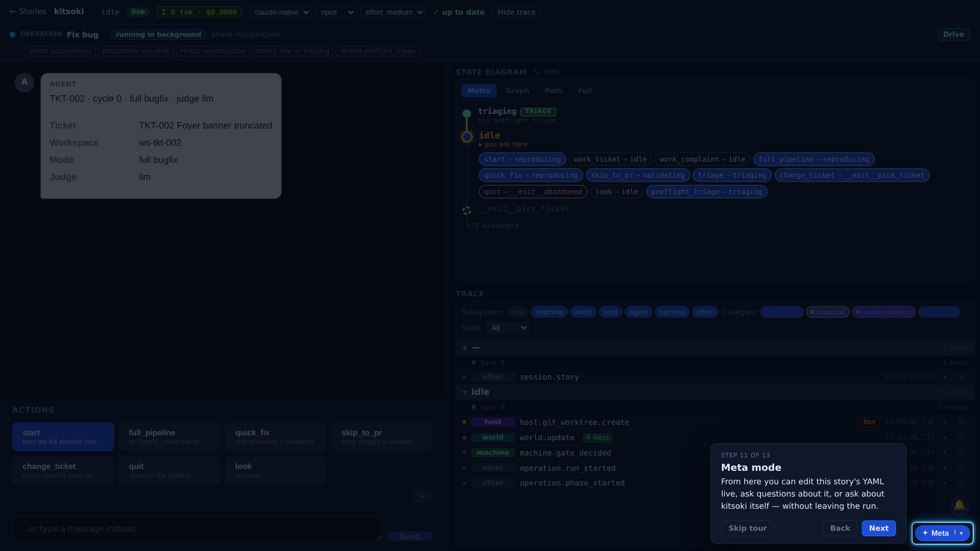The width and height of the screenshot is (980, 551).
Task: Collapse the idle trace group
Action: pyautogui.click(x=465, y=392)
